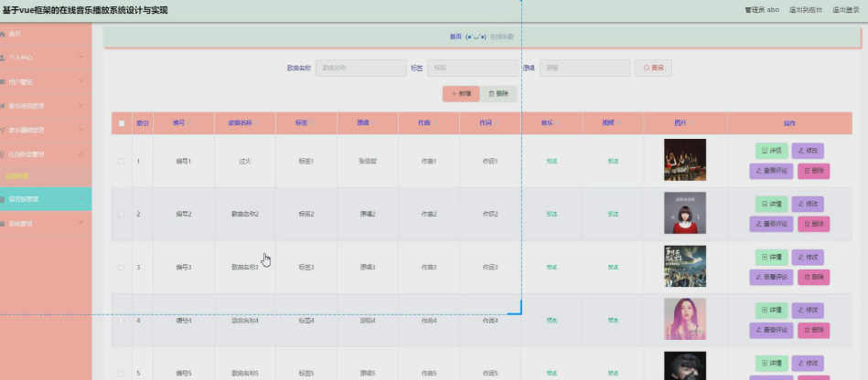Click 修改 for the 过火 row
Viewport: 868px width, 380px height.
click(x=808, y=151)
